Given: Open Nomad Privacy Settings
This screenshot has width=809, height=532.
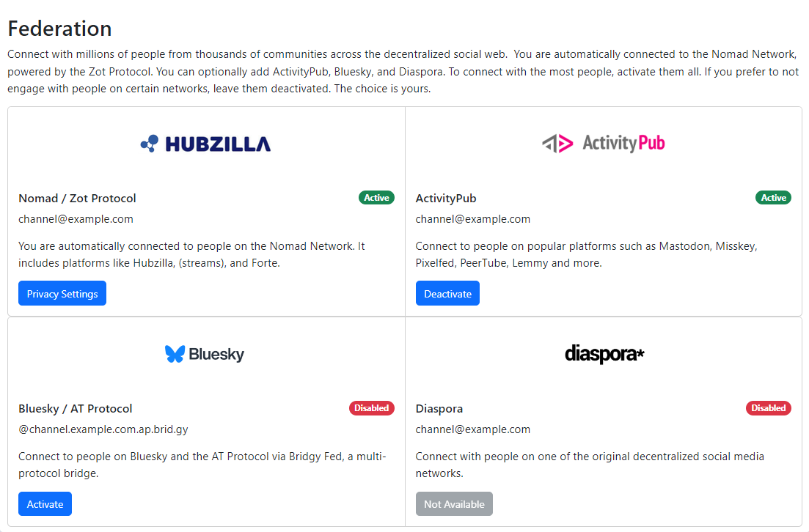Looking at the screenshot, I should pyautogui.click(x=62, y=294).
